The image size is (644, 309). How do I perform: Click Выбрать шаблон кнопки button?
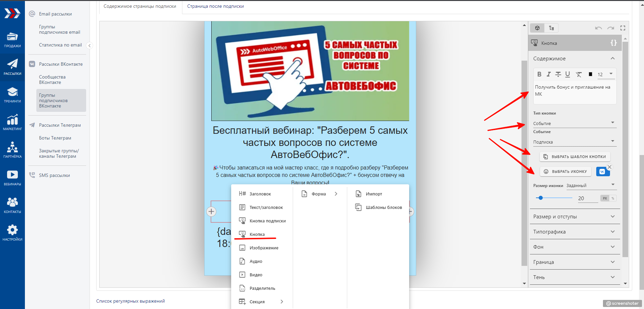click(x=575, y=157)
